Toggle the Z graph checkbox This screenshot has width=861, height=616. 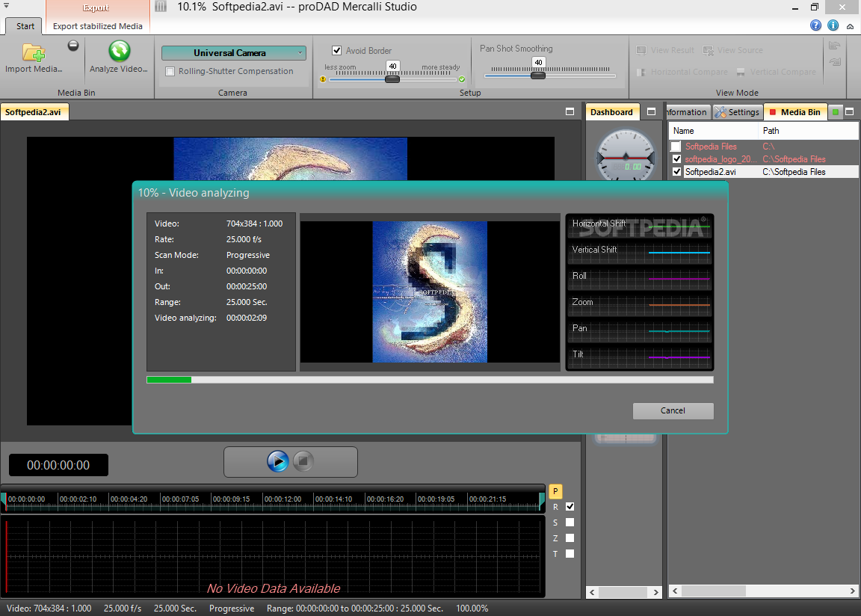click(570, 538)
